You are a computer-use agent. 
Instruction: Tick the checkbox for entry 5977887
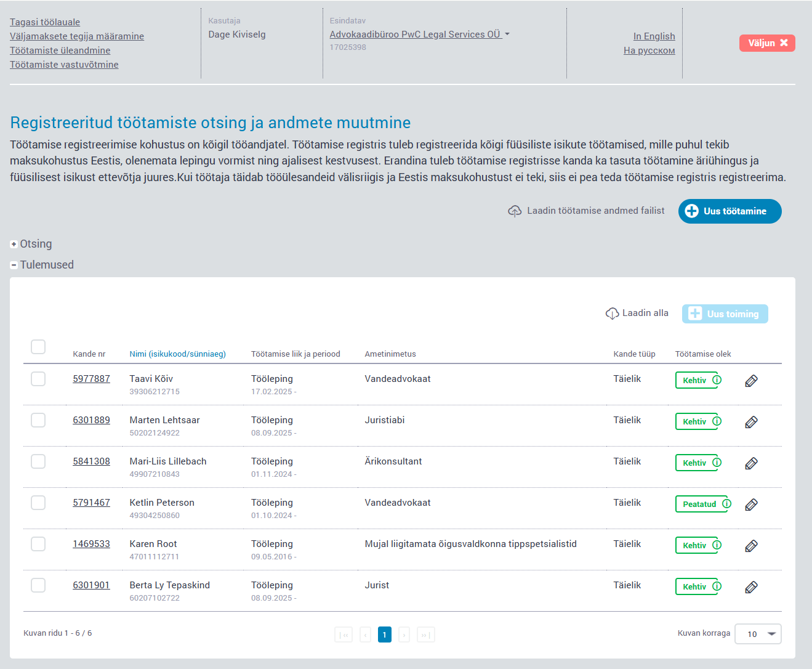point(38,379)
